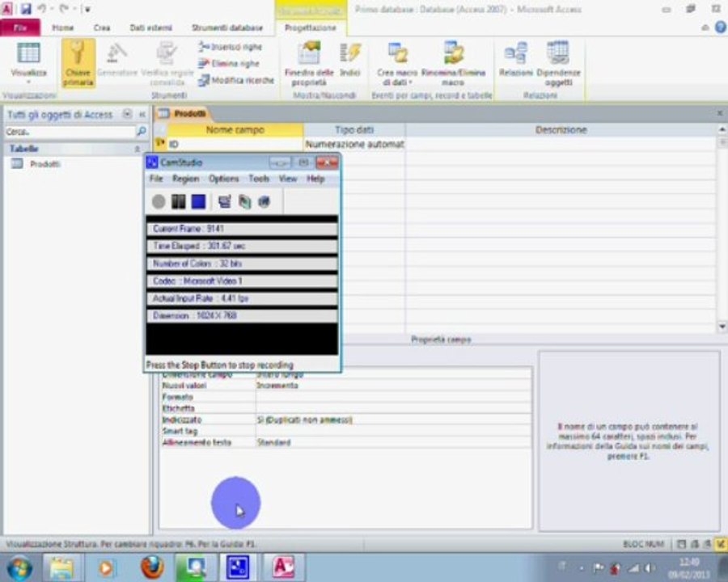Open the Relazioni relationships tool
Viewport: 728px width, 582px height.
(515, 59)
